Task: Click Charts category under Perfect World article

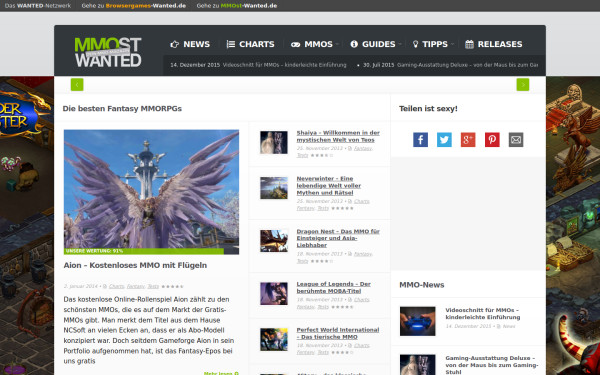Action: pyautogui.click(x=362, y=346)
